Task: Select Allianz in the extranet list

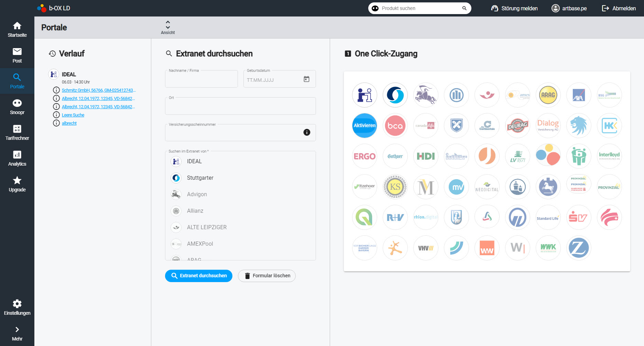Action: [195, 211]
